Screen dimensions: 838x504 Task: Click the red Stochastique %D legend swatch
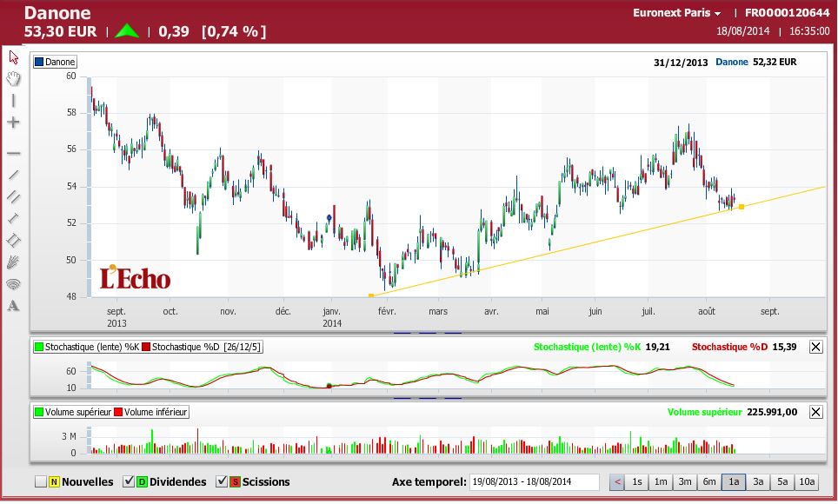pos(146,347)
